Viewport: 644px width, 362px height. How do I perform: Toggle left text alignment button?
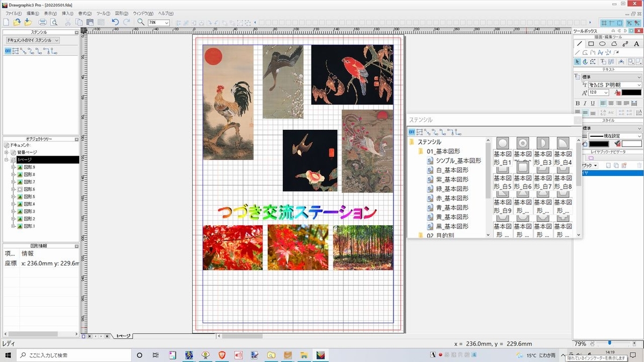(603, 103)
